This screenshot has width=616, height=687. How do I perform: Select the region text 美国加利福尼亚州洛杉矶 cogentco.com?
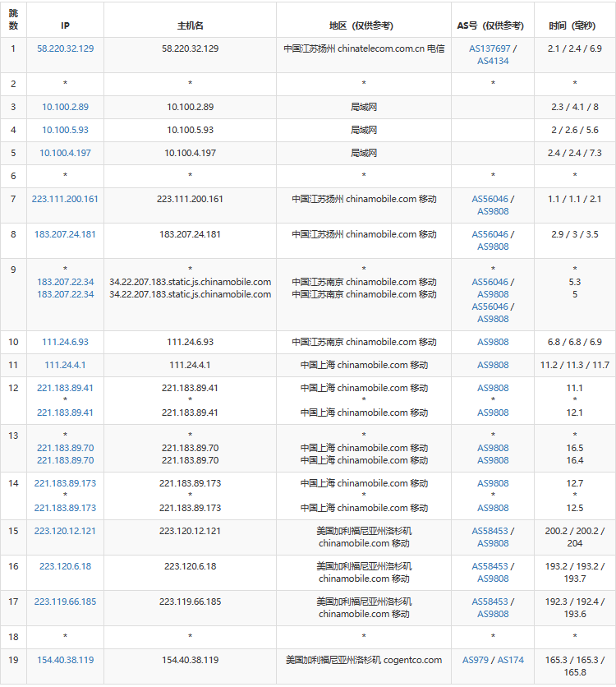364,660
